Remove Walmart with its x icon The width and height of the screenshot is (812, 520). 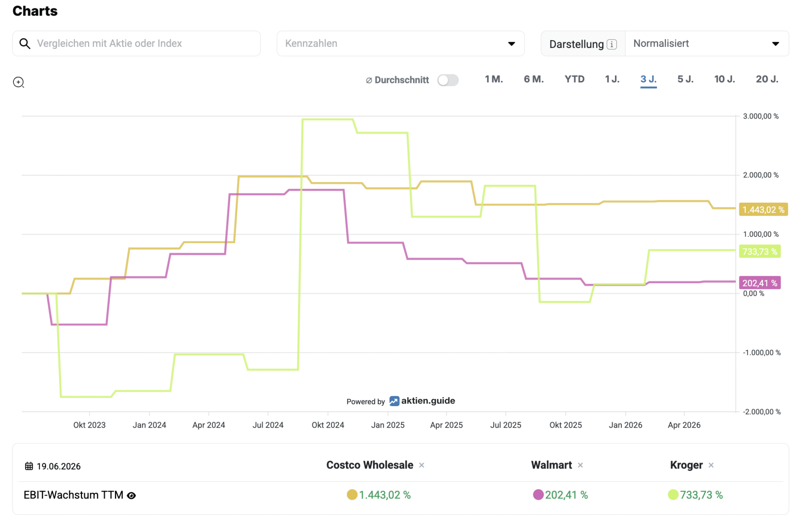[x=580, y=465]
